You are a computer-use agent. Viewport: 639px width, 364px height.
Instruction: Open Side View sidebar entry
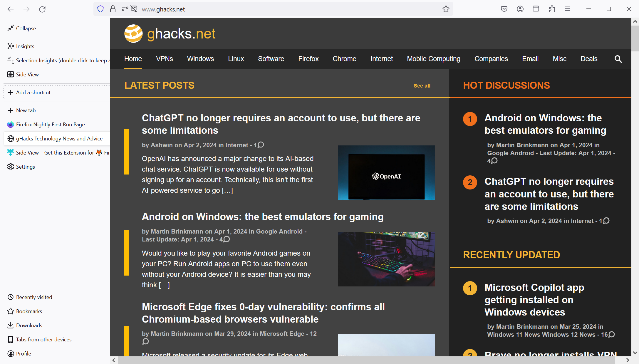point(27,74)
